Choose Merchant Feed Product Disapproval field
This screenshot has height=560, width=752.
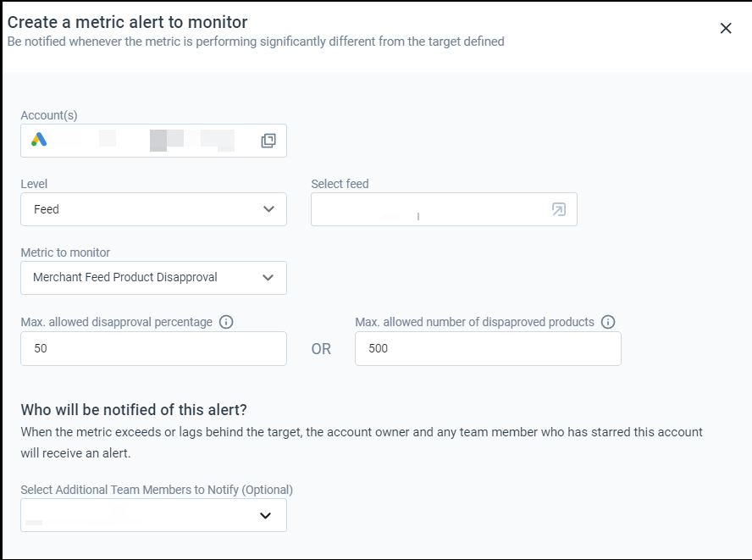click(153, 278)
